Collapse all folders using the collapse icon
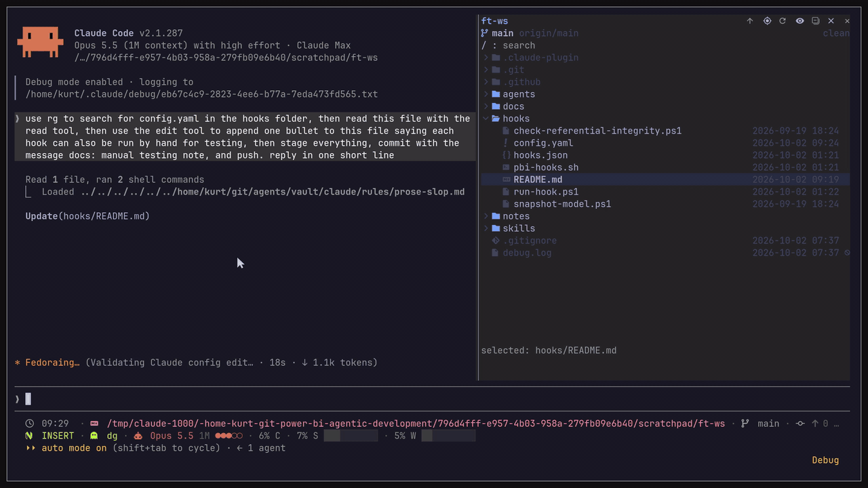The width and height of the screenshot is (868, 488). (816, 21)
